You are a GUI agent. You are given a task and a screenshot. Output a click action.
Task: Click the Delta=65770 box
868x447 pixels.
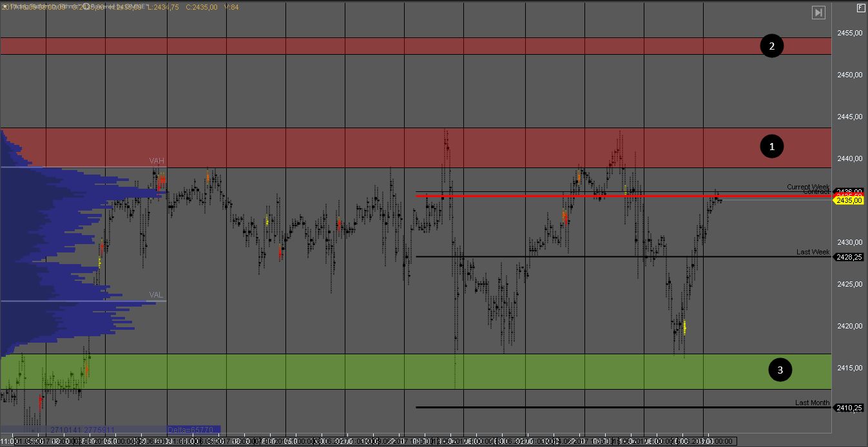coord(193,430)
